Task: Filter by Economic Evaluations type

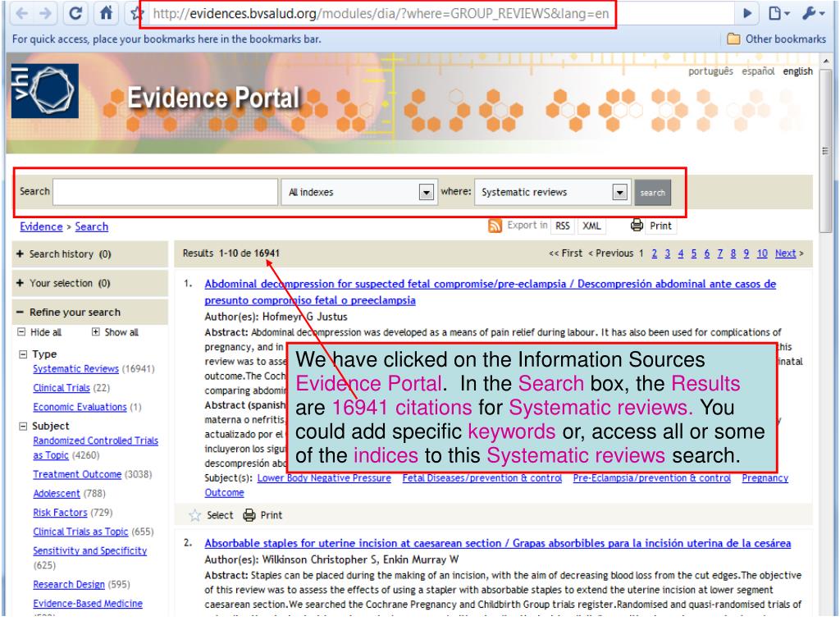Action: pyautogui.click(x=80, y=407)
